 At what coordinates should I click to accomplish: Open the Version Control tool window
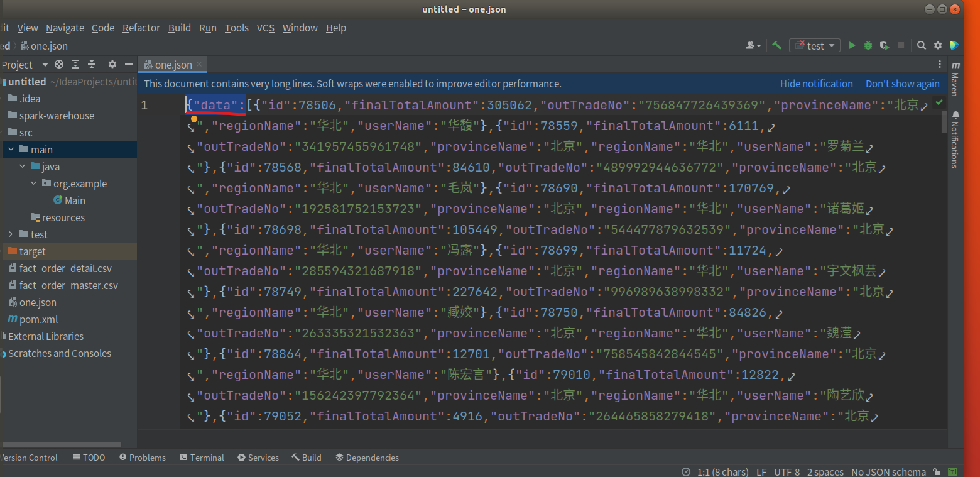point(28,458)
